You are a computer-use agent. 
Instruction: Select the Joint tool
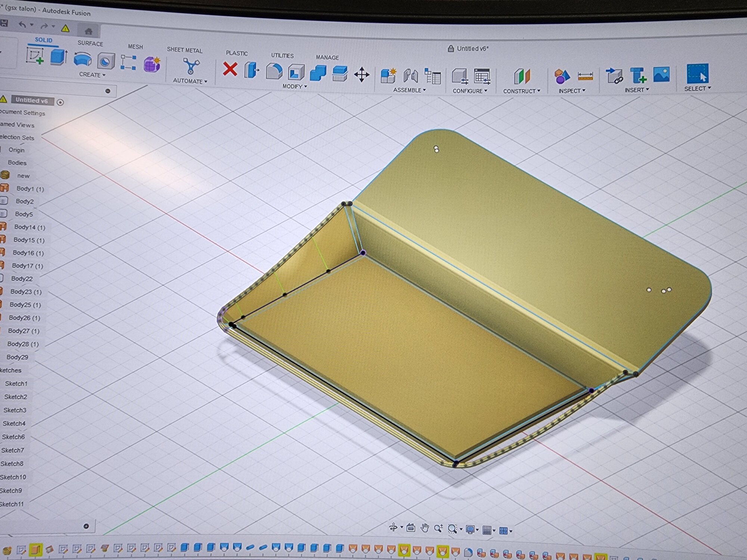pyautogui.click(x=410, y=76)
